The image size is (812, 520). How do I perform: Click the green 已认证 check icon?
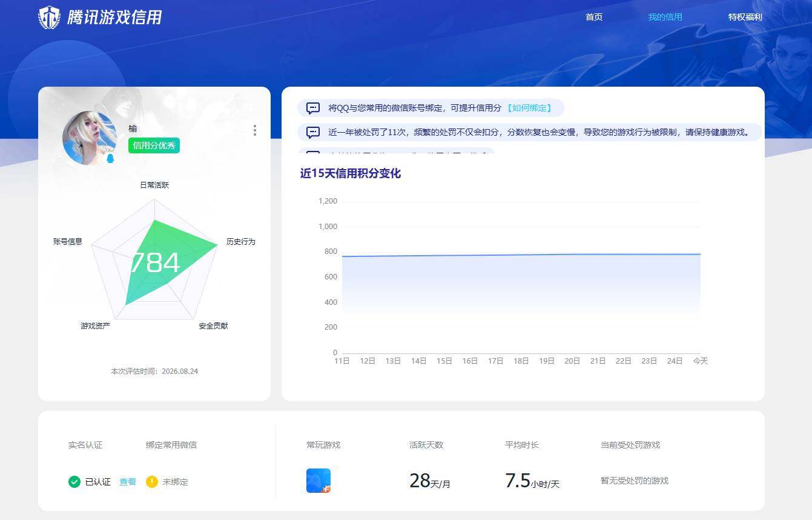[74, 482]
